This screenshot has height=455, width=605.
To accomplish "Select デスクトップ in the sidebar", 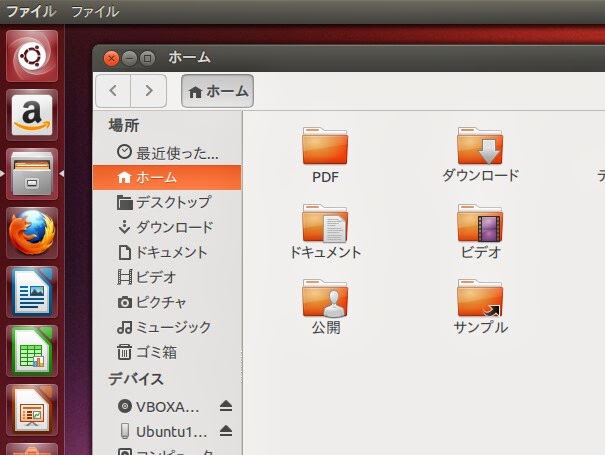I will pos(167,202).
